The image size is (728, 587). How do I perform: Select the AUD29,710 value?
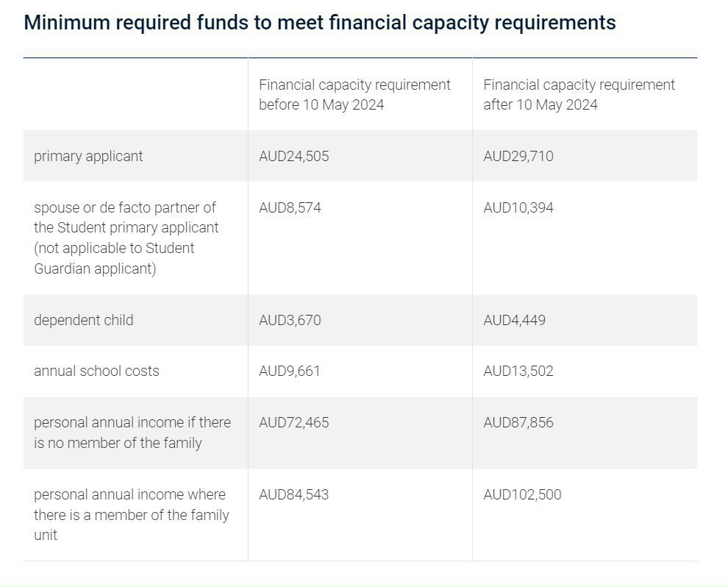click(518, 156)
